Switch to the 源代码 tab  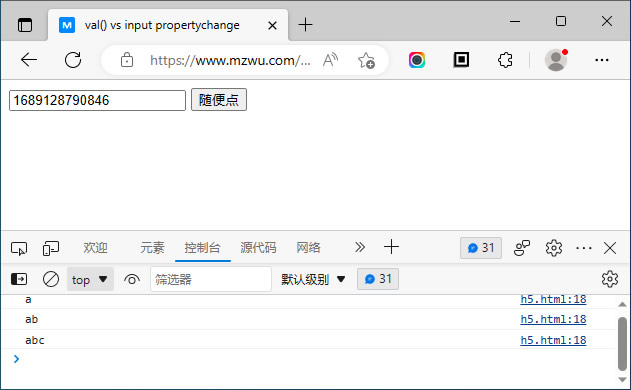258,248
